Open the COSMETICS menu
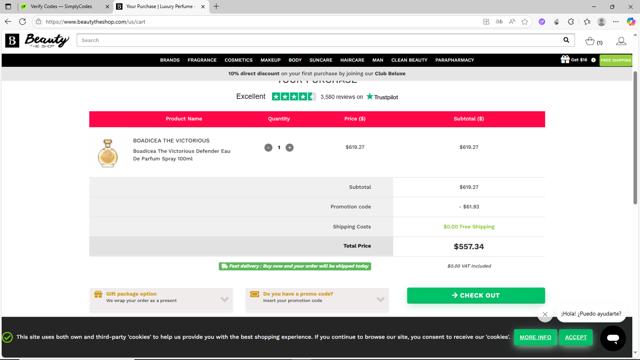640x360 pixels. coord(238,60)
